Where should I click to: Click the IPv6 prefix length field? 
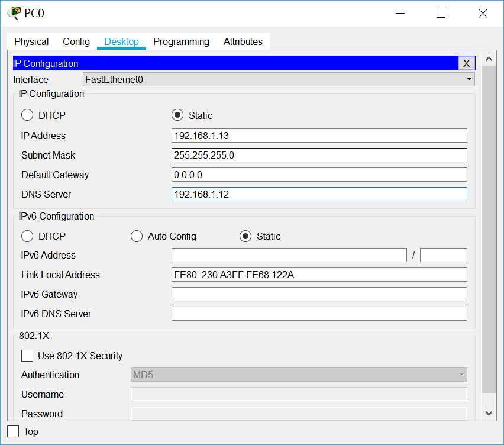444,255
